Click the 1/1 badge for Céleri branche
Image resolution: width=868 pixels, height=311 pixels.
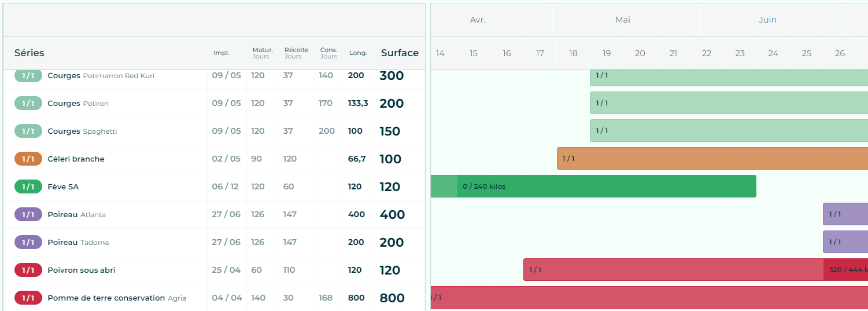pos(28,159)
